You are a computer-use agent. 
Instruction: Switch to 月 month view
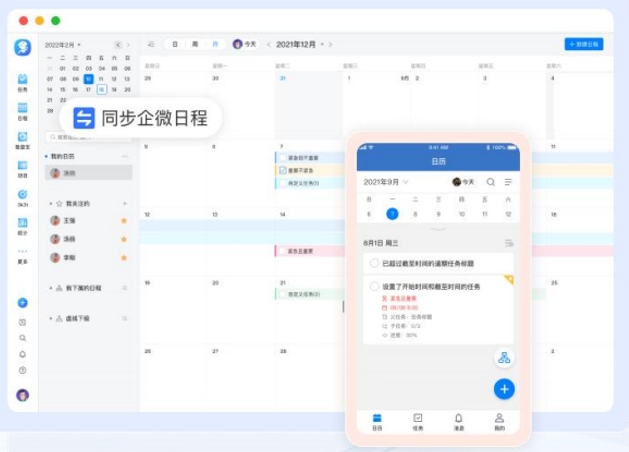215,44
